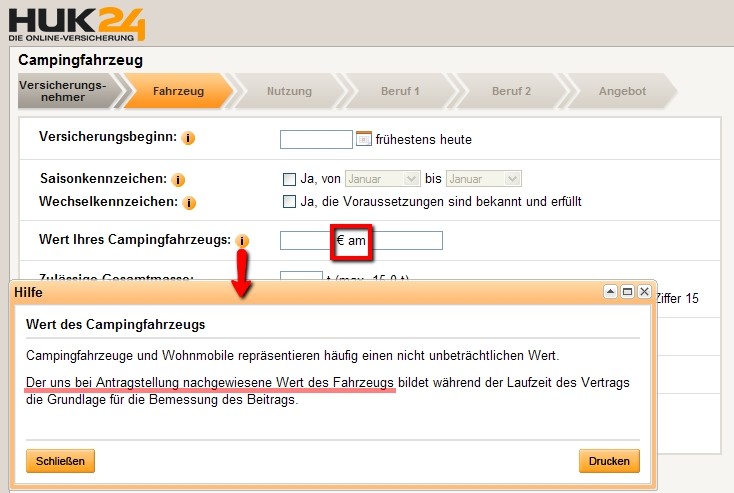
Task: Tick the Wechselkennzeichen Voraussetzungen checkbox
Action: pos(289,202)
